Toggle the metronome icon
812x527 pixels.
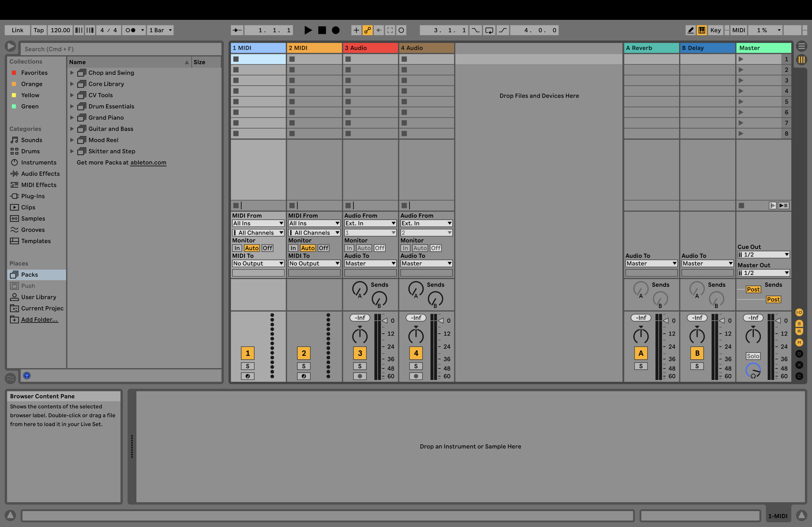coord(131,30)
